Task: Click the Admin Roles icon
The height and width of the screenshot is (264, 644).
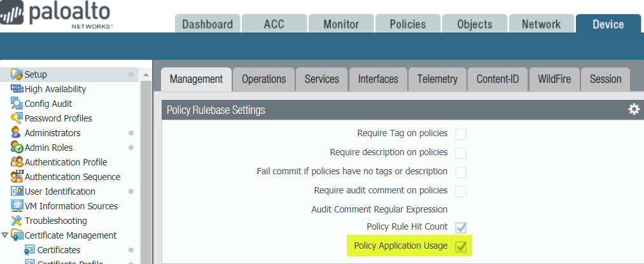Action: tap(17, 148)
